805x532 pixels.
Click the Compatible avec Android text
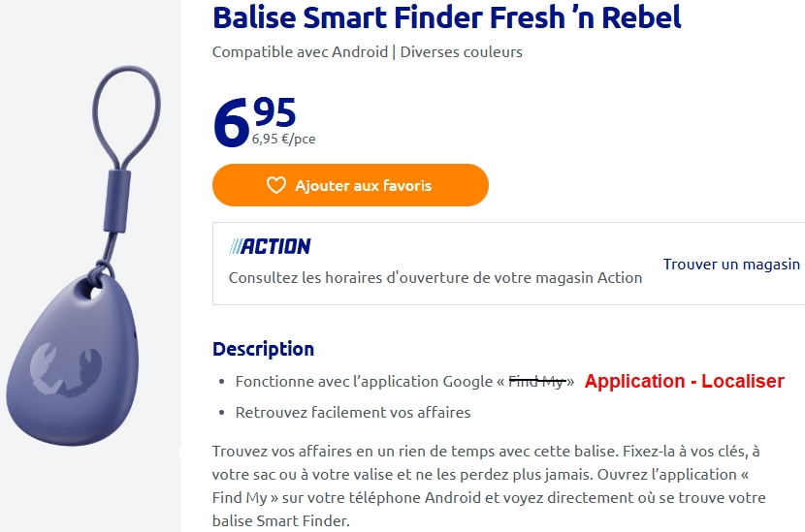(x=300, y=52)
